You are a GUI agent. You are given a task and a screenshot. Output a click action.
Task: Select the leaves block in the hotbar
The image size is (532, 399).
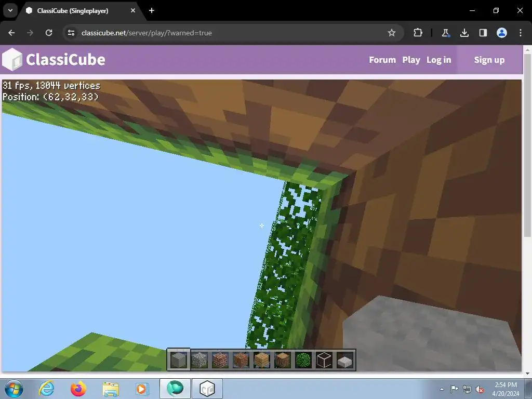[x=303, y=360]
